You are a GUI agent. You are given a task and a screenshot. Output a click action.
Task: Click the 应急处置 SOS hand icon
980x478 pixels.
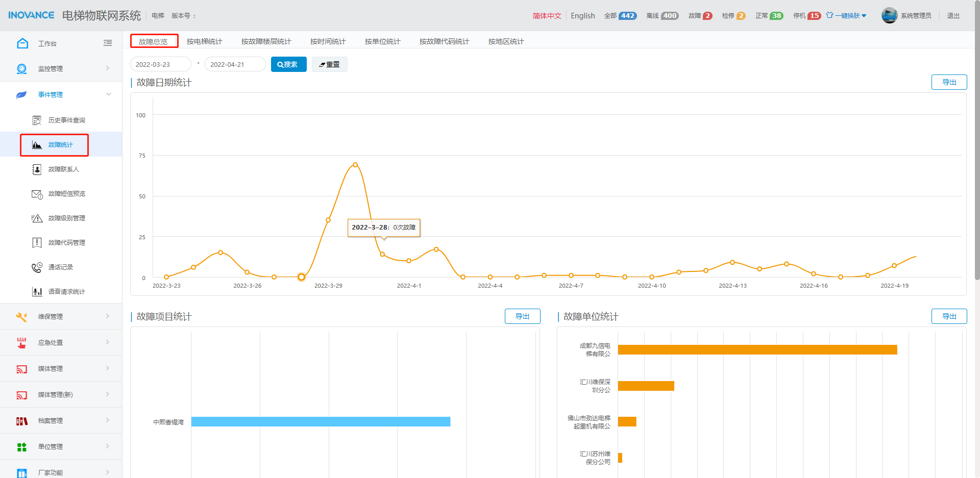(21, 343)
